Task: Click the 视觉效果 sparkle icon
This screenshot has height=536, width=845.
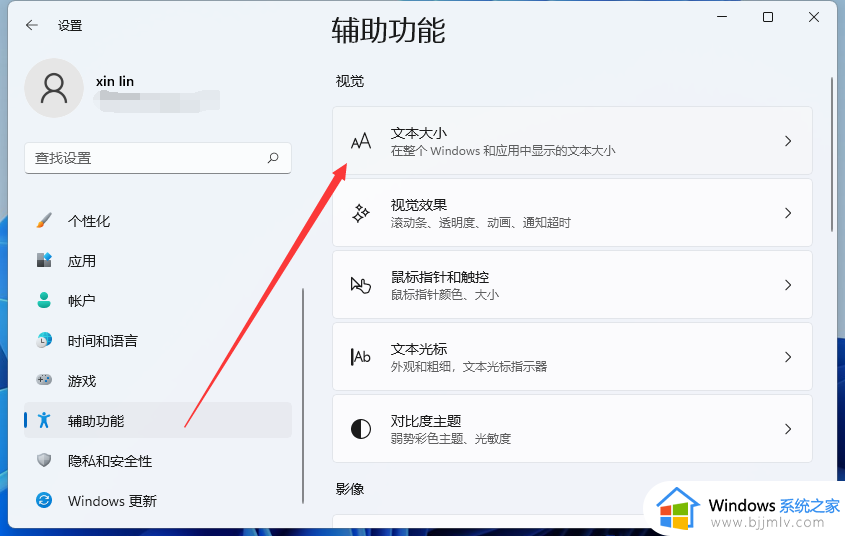Action: pyautogui.click(x=361, y=213)
